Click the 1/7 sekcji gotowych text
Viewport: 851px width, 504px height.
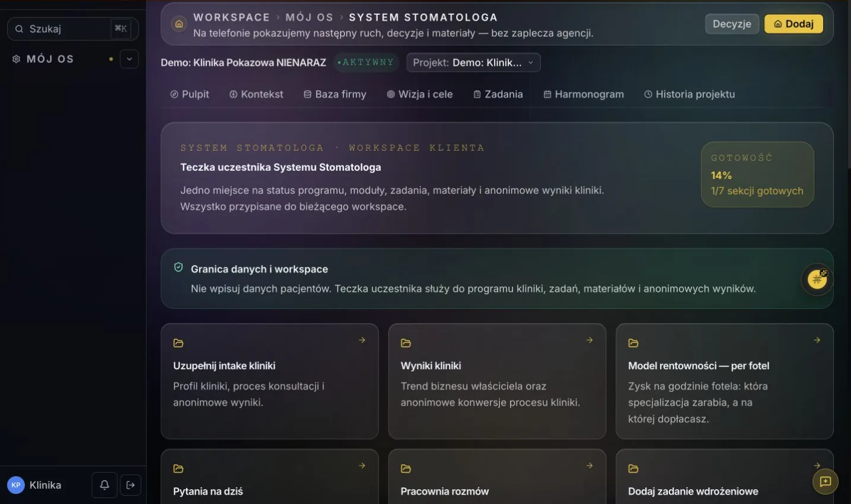pos(757,191)
